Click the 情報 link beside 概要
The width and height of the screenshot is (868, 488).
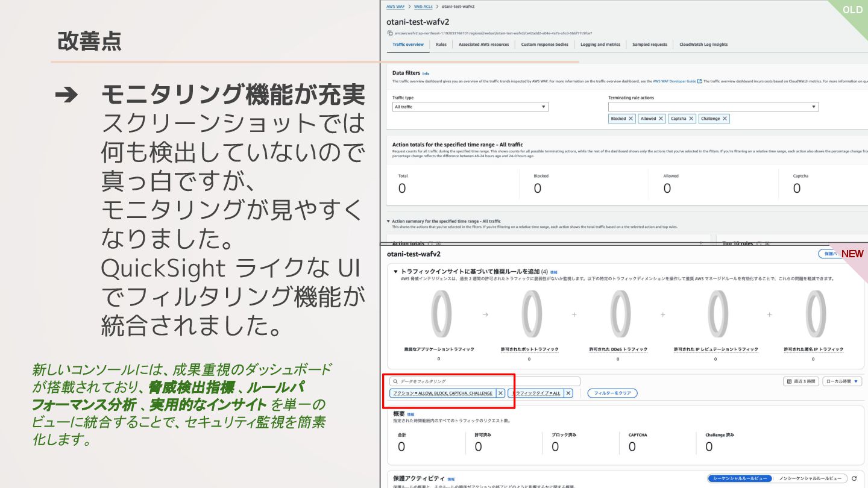(x=410, y=414)
